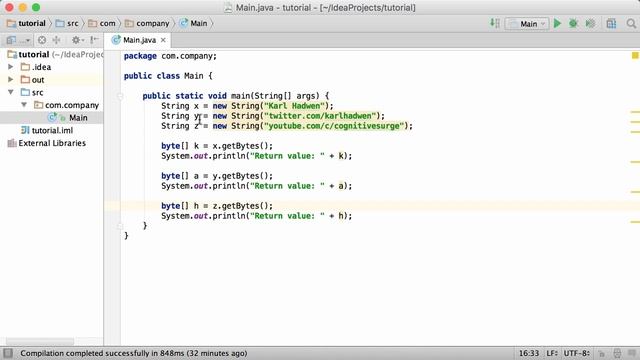The image size is (640, 360).
Task: Toggle tool window buttons in status bar corner
Action: click(x=8, y=353)
